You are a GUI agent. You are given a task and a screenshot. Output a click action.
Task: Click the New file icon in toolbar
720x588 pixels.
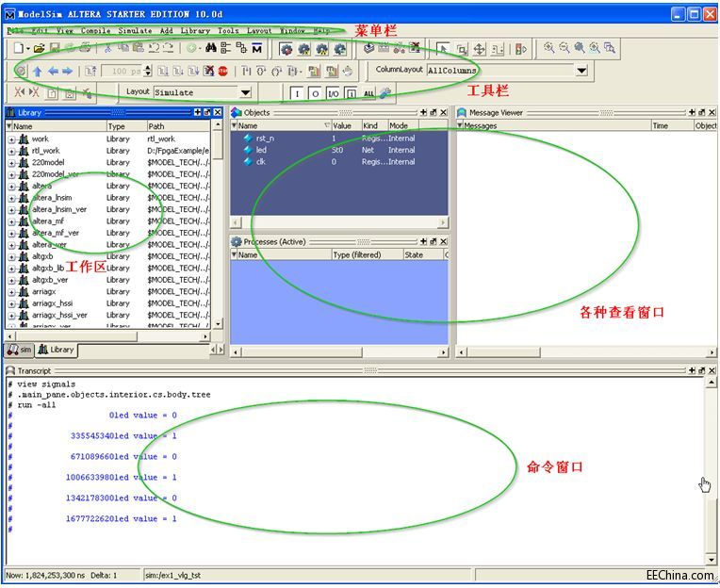tap(18, 48)
